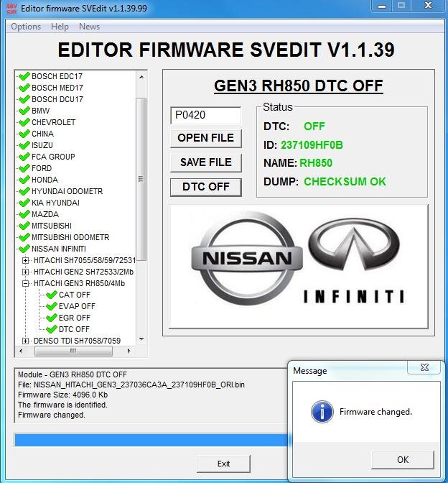Click the P0420 code input field
Image resolution: width=448 pixels, height=483 pixels.
point(206,115)
